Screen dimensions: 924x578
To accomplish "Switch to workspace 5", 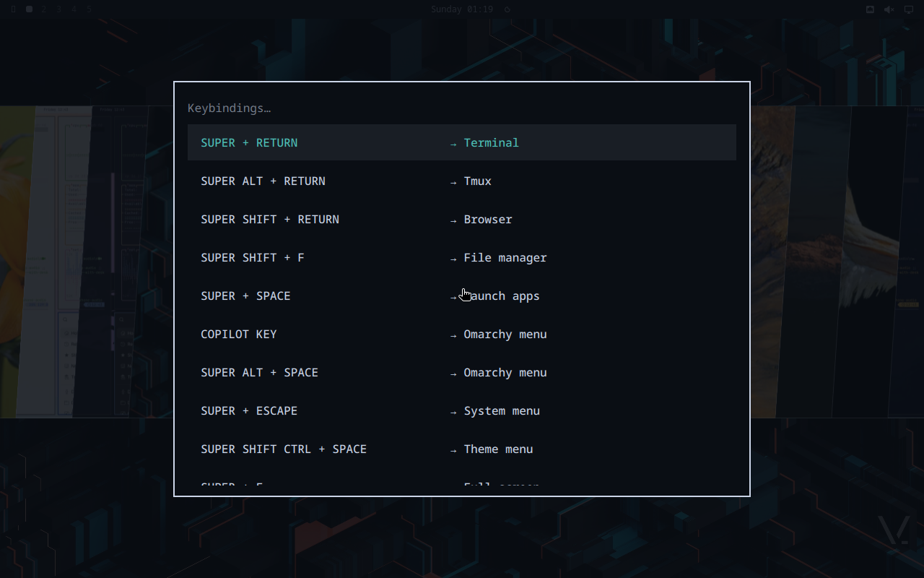I will [x=89, y=9].
